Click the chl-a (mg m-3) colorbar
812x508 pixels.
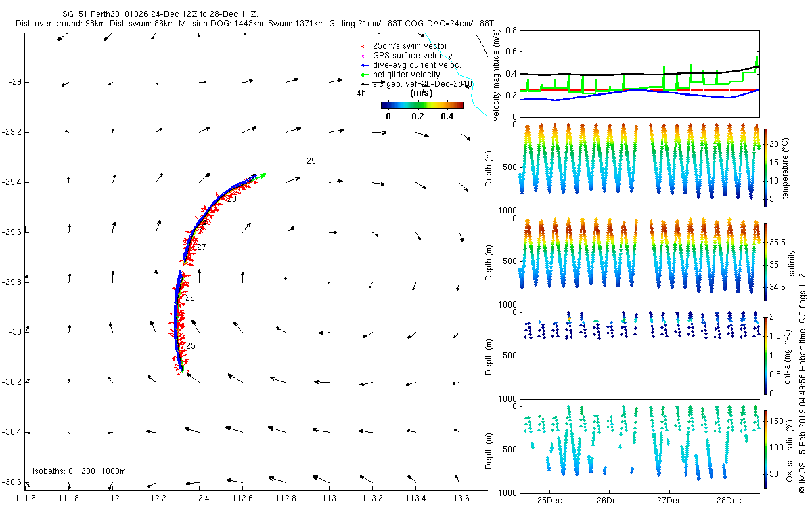[766, 354]
